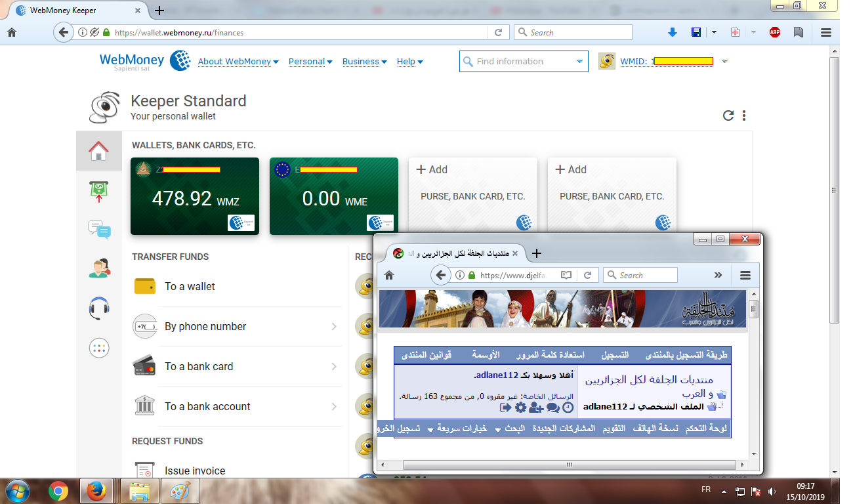Image resolution: width=853 pixels, height=504 pixels.
Task: Go back in the forum browser window
Action: tap(440, 275)
